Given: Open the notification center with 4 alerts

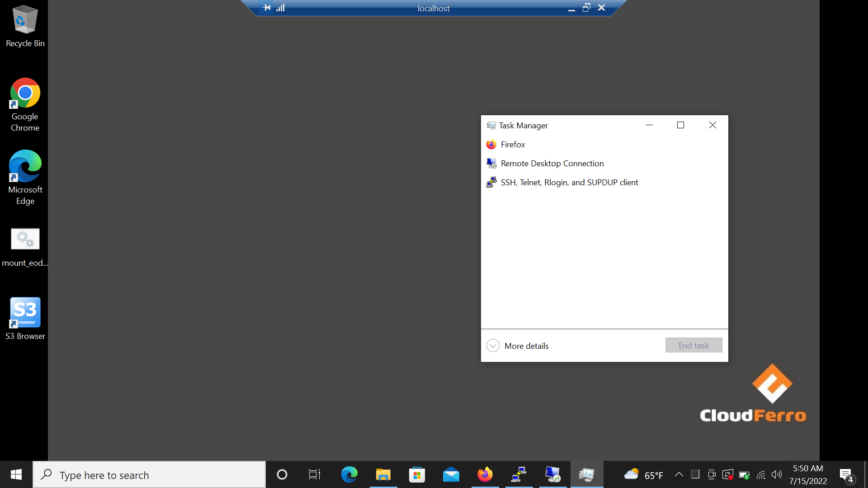Looking at the screenshot, I should [846, 475].
